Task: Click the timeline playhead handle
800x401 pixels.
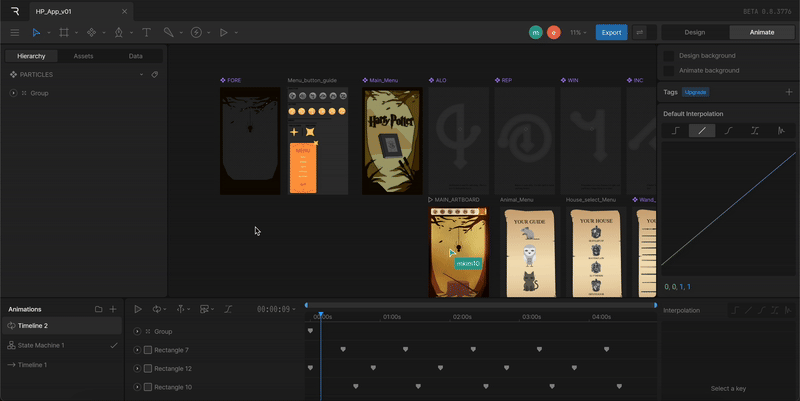Action: point(321,314)
